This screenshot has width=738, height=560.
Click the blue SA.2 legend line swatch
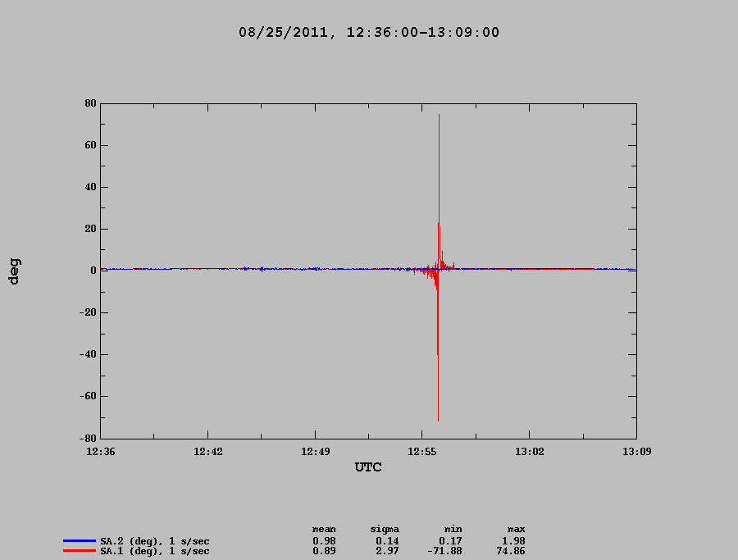pos(79,540)
